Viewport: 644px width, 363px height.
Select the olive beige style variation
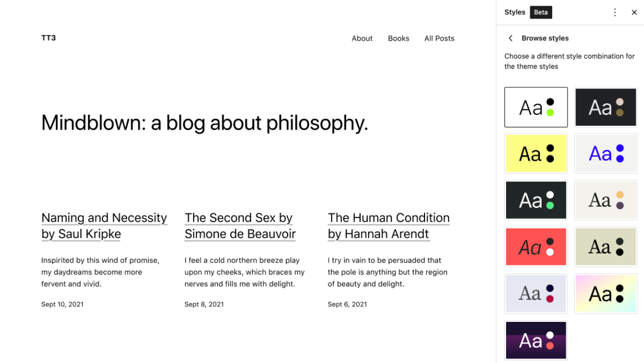[606, 247]
